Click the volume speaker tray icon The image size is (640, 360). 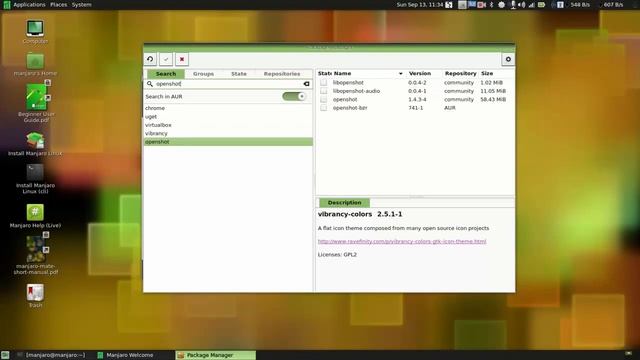point(522,4)
